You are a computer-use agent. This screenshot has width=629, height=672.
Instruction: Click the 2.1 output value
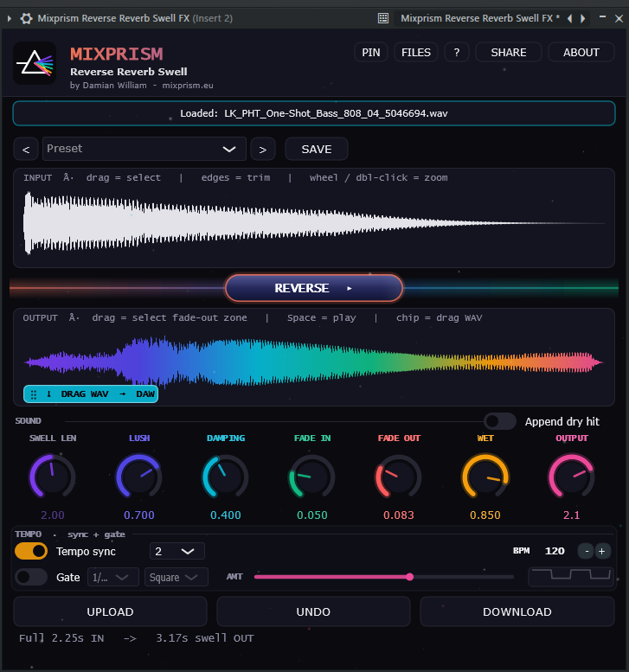tap(572, 515)
